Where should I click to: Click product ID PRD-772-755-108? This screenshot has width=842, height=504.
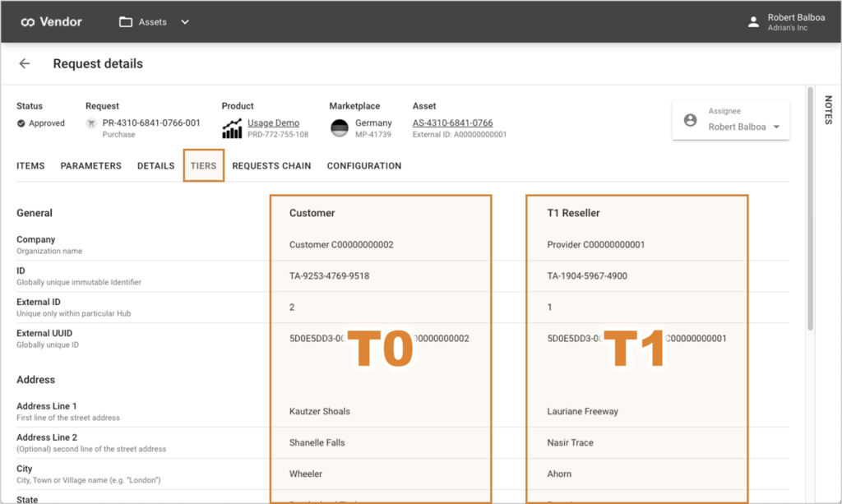[x=278, y=135]
